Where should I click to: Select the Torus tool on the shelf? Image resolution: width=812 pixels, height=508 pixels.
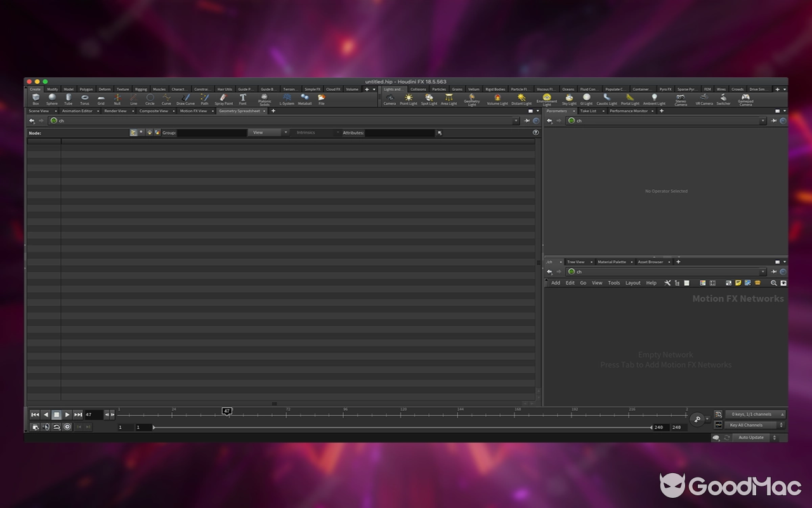(84, 100)
